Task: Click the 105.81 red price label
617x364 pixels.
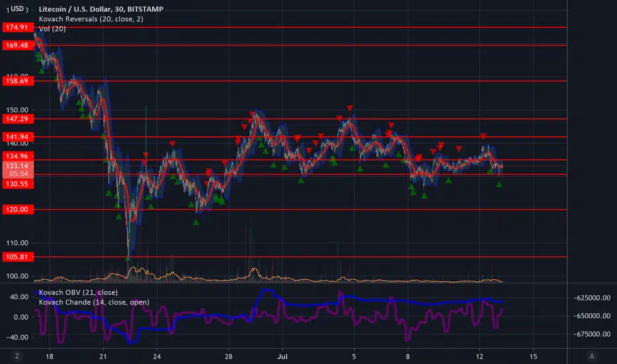Action: [x=18, y=257]
